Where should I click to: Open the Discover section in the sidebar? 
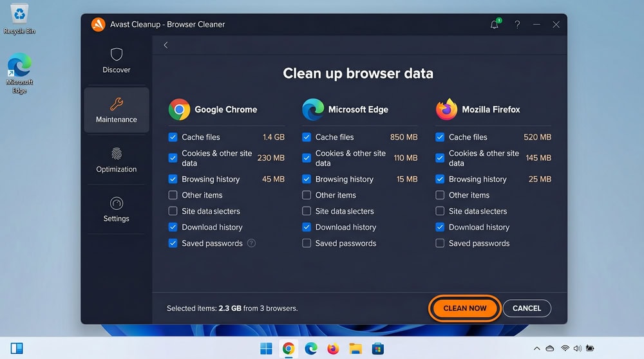coord(116,60)
